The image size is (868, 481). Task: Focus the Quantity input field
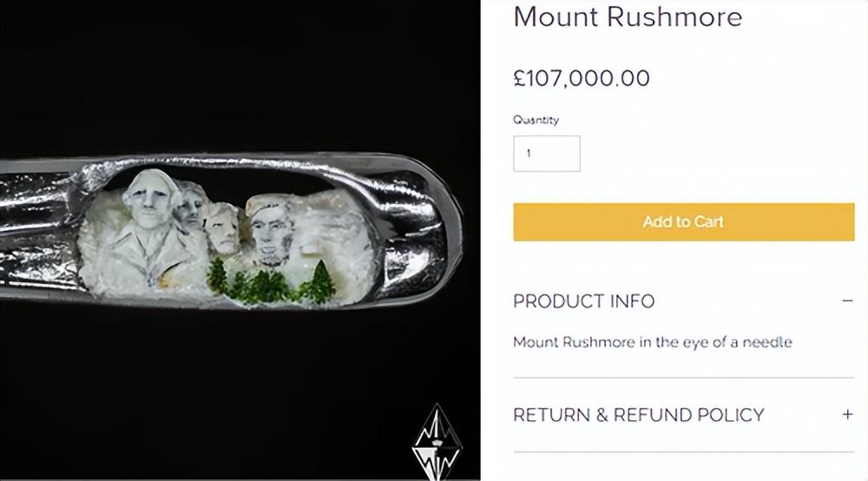tap(547, 154)
